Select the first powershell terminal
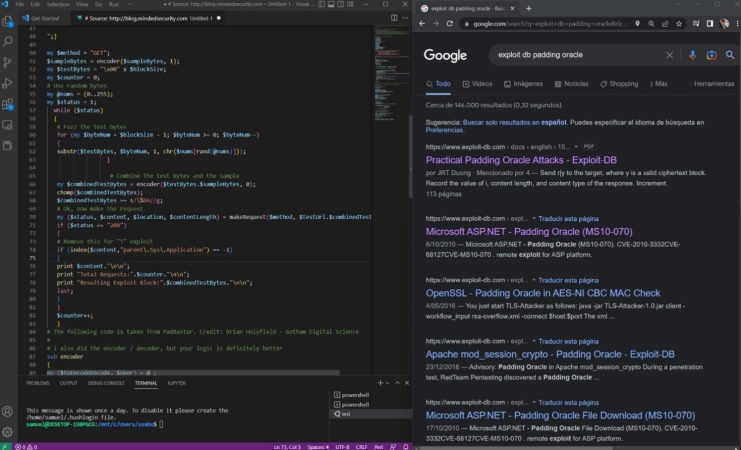Viewport: 741px width, 450px height. pos(370,395)
